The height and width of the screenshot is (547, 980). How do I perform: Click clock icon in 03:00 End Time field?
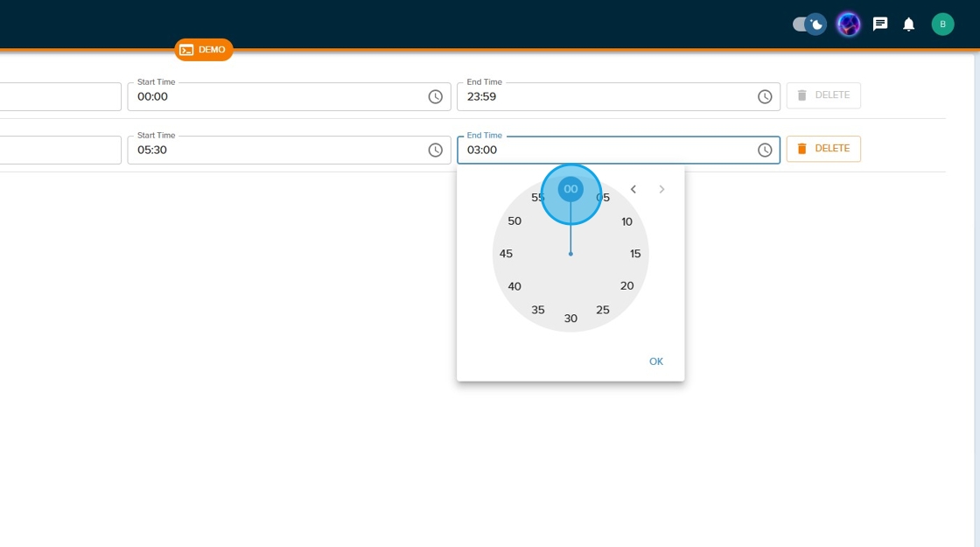(x=764, y=151)
